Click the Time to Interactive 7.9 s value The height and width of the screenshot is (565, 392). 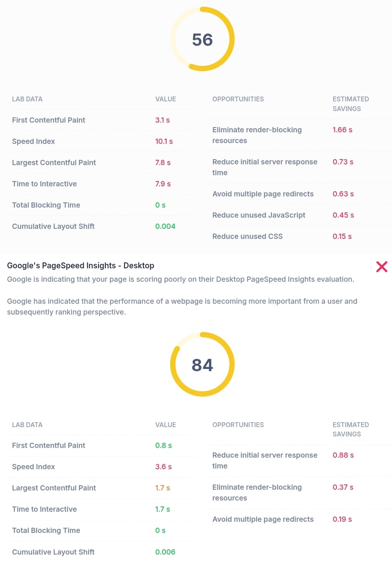coord(163,184)
